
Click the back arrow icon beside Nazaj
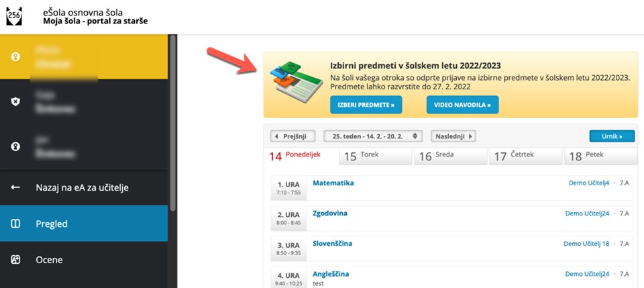coord(15,187)
